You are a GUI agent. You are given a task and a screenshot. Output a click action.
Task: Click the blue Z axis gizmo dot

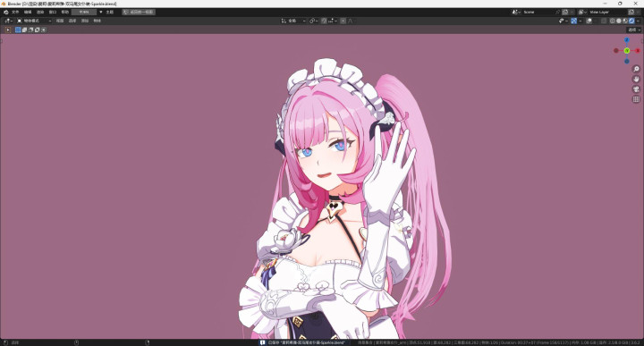627,40
